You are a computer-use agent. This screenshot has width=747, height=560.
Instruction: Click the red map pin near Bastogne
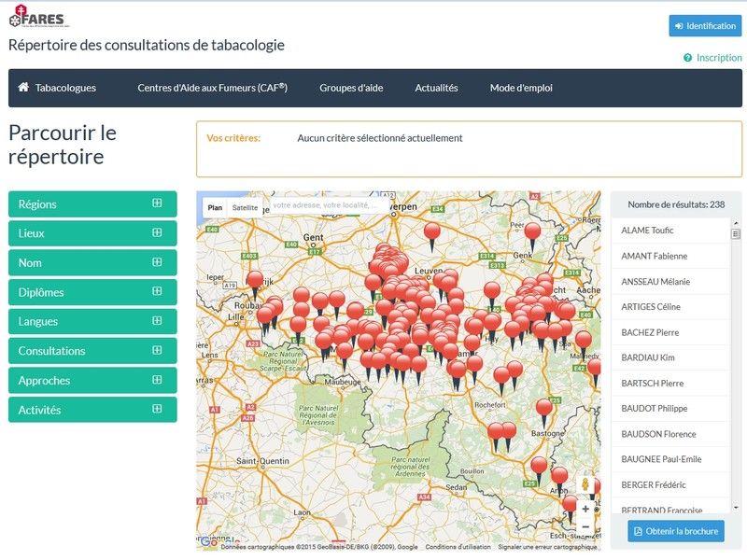(x=544, y=408)
